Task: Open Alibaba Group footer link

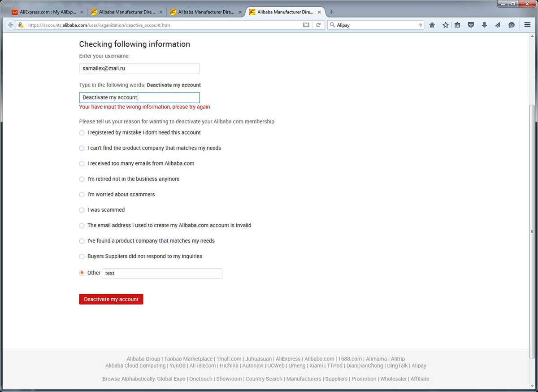Action: (x=143, y=359)
